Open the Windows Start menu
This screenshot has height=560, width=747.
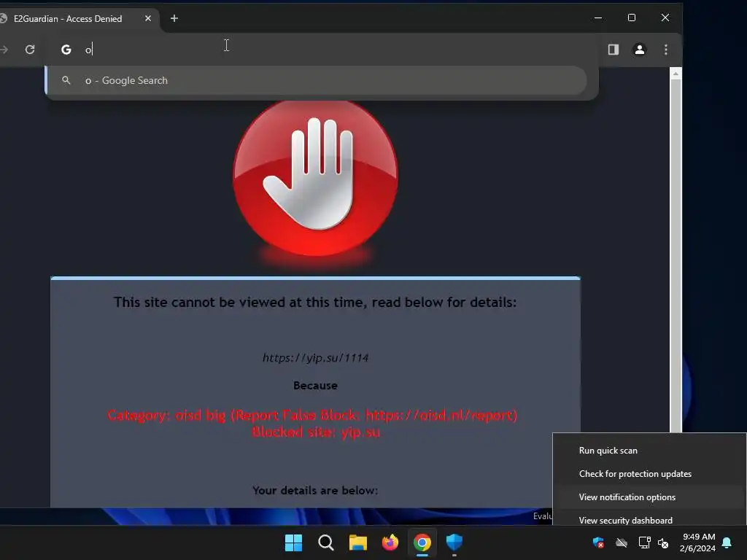(x=293, y=542)
